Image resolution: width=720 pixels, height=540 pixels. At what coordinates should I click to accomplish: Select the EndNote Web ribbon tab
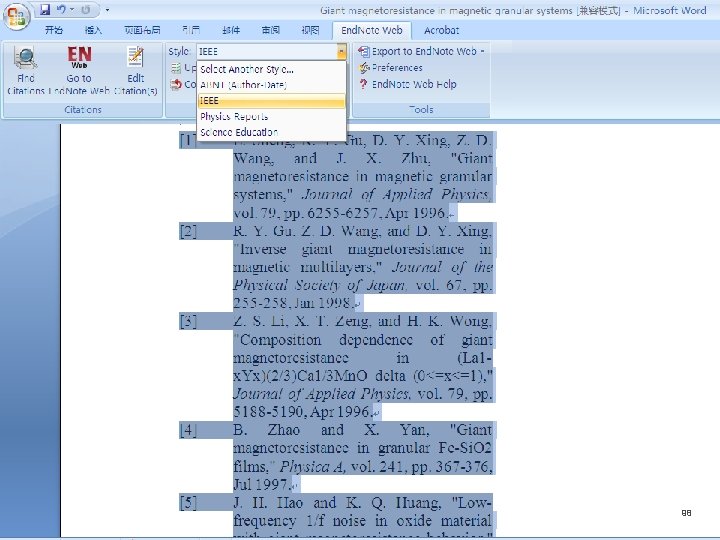pos(371,30)
